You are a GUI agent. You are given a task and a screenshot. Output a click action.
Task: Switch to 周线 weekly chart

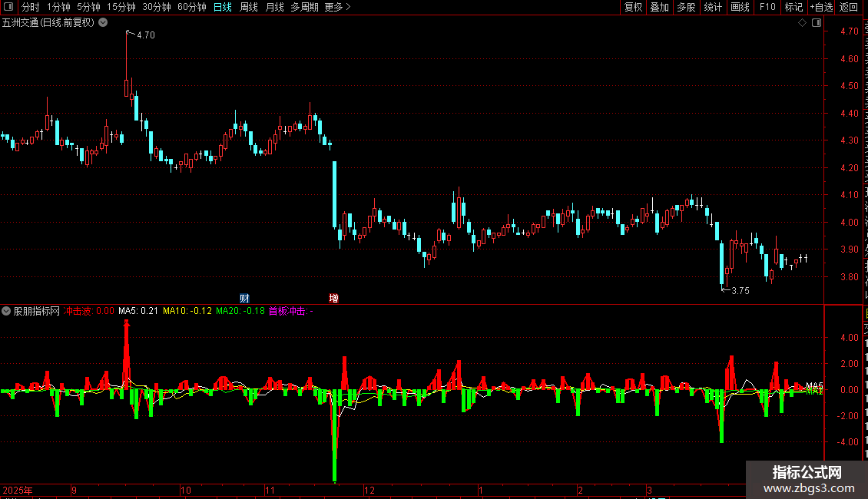tap(249, 7)
